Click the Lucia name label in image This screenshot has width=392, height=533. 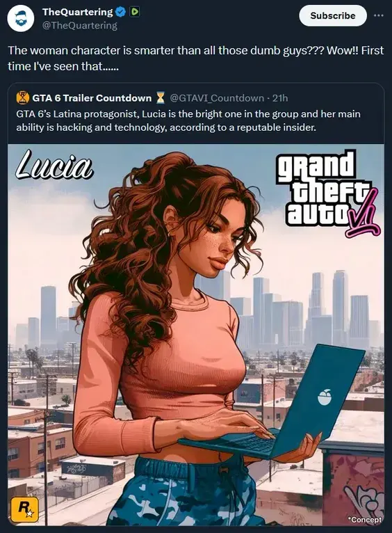pos(54,165)
